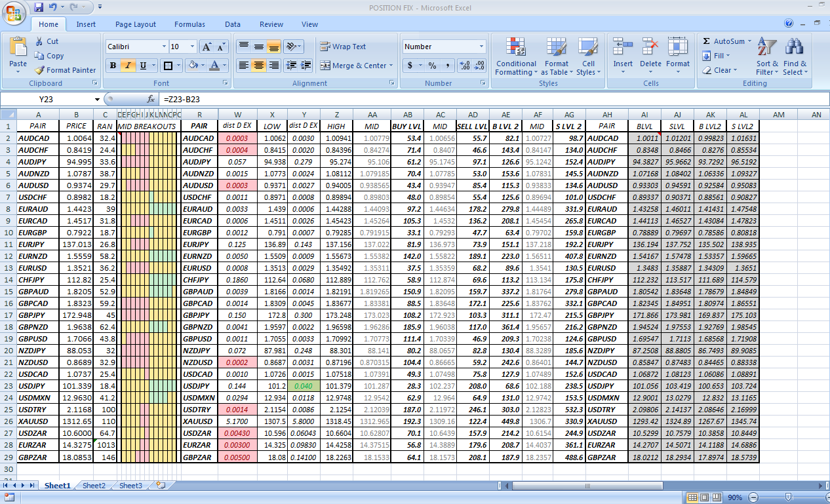Click the Cut button
830x504 pixels.
[47, 41]
